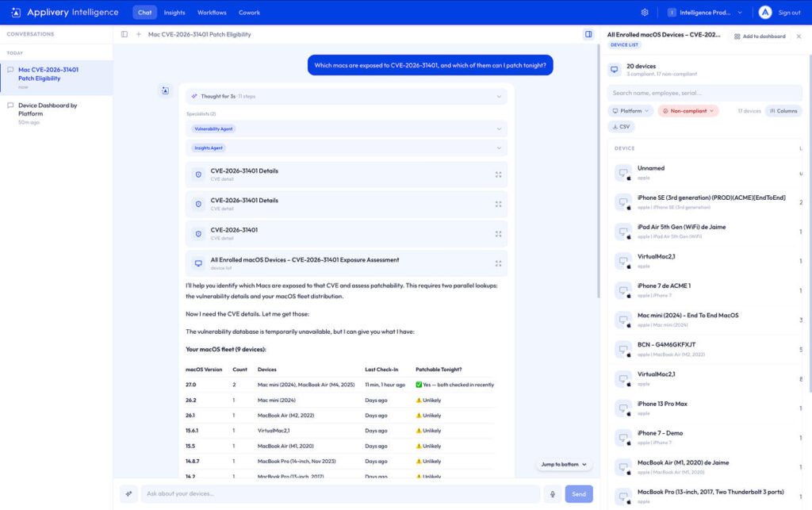The image size is (812, 510).
Task: Click shield icon of third CVE-2026-31401 card
Action: coord(198,234)
